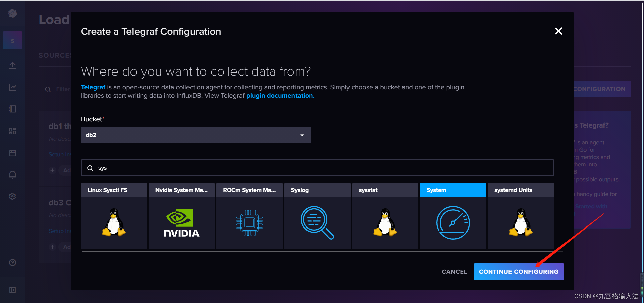The height and width of the screenshot is (303, 644).
Task: Open Tasks calendar icon in sidebar
Action: (12, 153)
